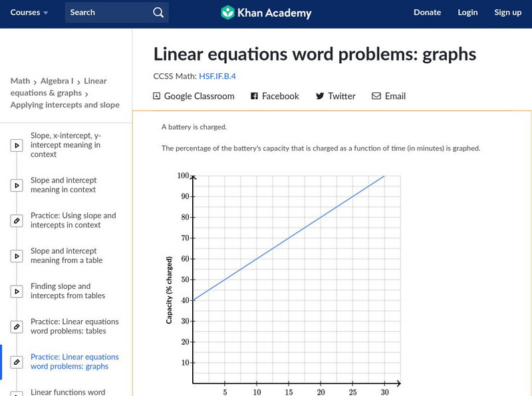Go to Math breadcrumb
The image size is (532, 396).
20,81
